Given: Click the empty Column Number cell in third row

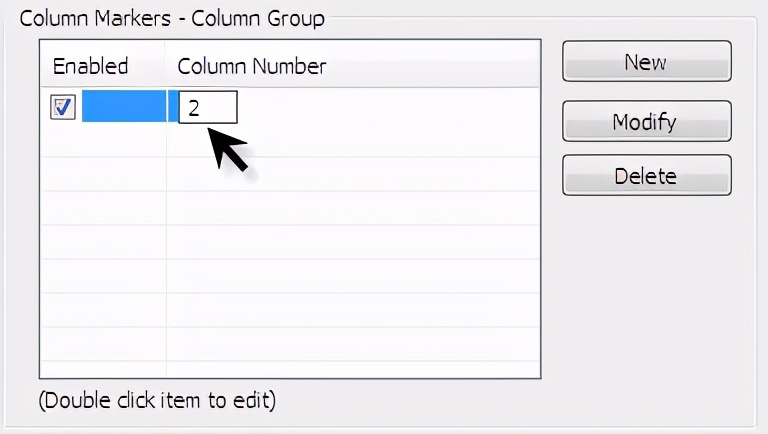Looking at the screenshot, I should (x=350, y=175).
